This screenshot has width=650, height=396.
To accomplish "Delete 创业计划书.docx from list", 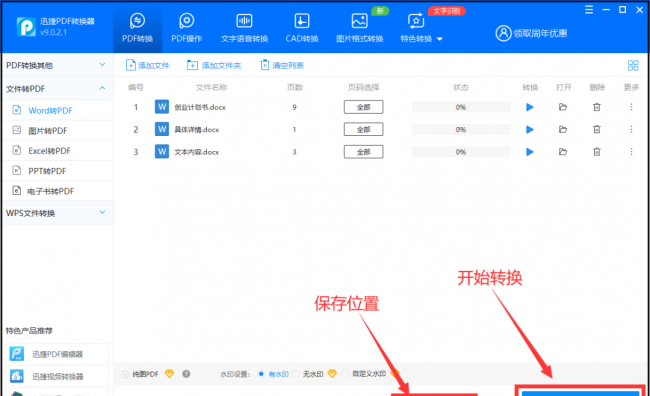I will tap(597, 107).
